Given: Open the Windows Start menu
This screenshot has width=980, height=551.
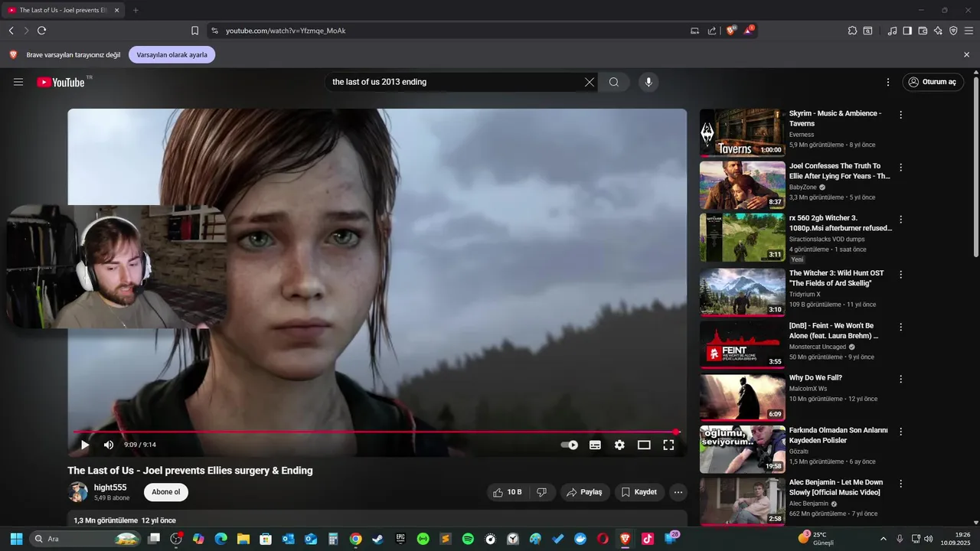Looking at the screenshot, I should pos(16,539).
